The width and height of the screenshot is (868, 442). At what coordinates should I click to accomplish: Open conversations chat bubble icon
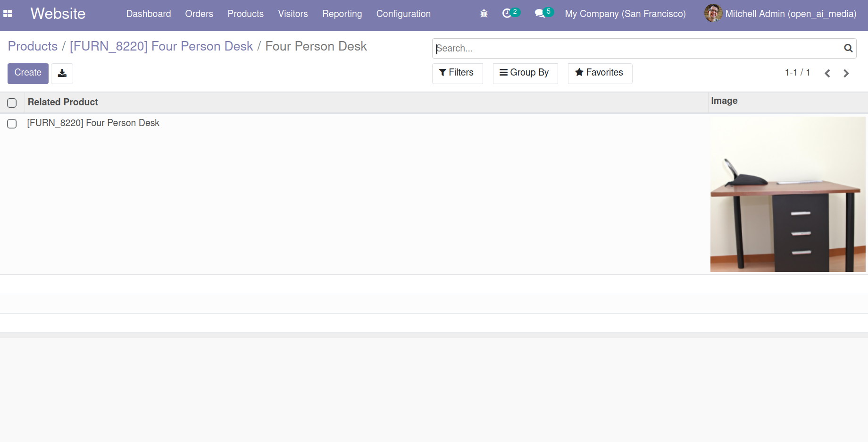click(x=540, y=14)
